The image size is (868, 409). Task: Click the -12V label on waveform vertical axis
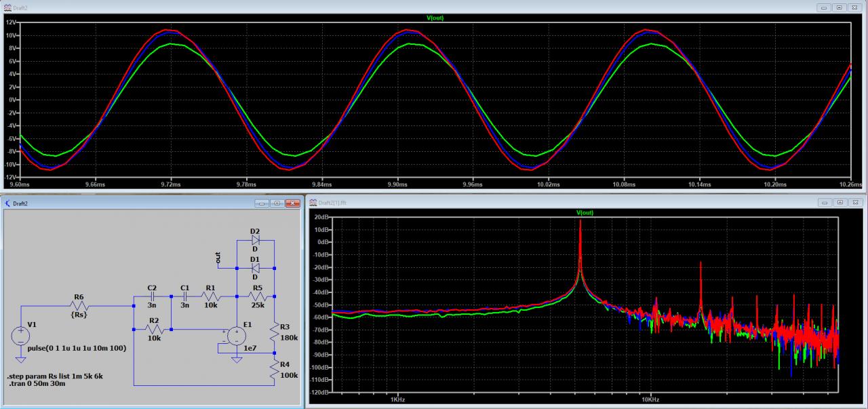click(x=10, y=176)
